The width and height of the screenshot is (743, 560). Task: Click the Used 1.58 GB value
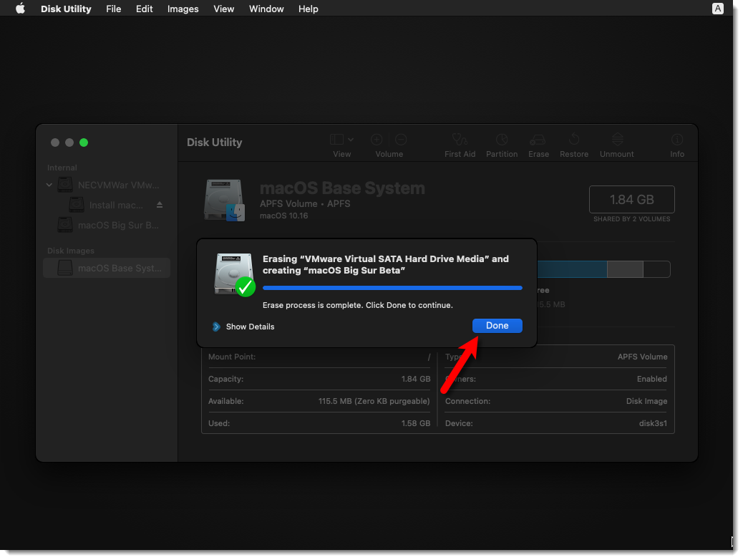pos(416,423)
